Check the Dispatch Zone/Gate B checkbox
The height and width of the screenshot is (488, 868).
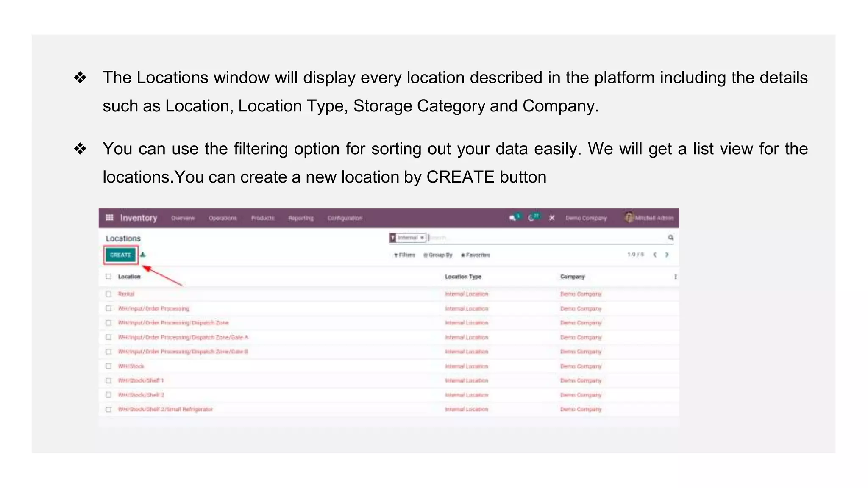tap(108, 352)
